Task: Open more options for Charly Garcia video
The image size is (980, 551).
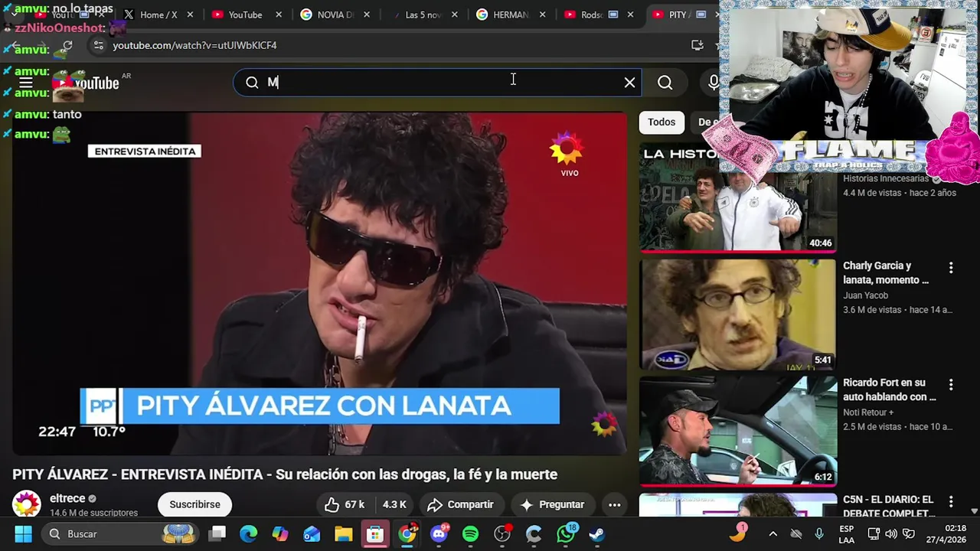Action: pyautogui.click(x=951, y=268)
